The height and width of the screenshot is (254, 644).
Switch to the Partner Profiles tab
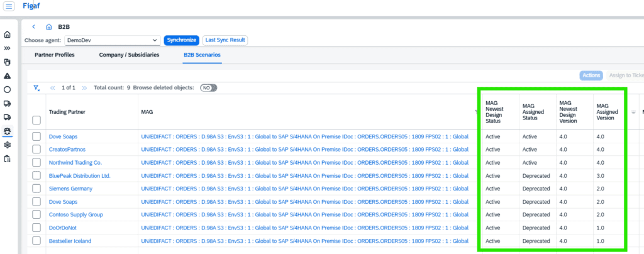[x=55, y=55]
